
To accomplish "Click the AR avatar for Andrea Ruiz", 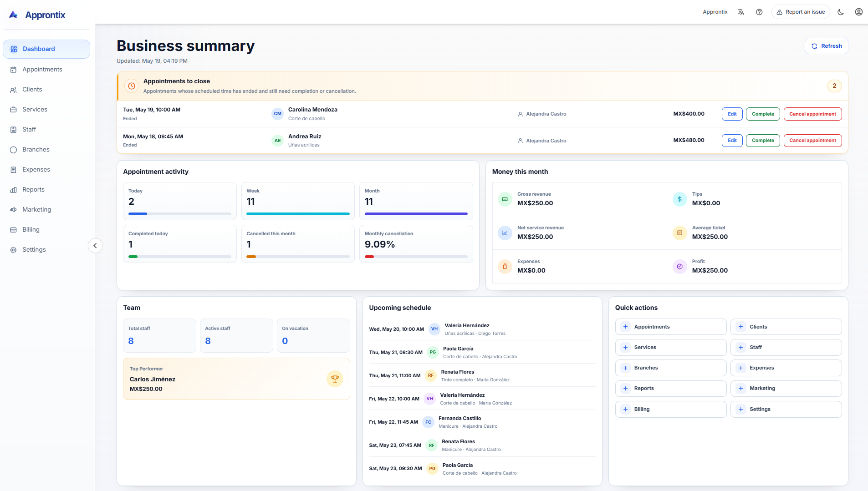I will [278, 141].
